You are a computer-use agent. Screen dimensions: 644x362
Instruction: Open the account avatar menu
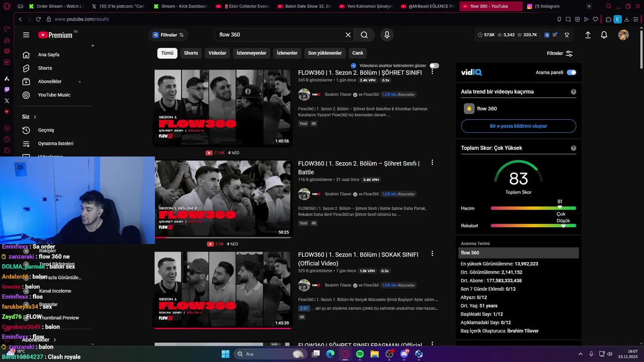coord(623,35)
